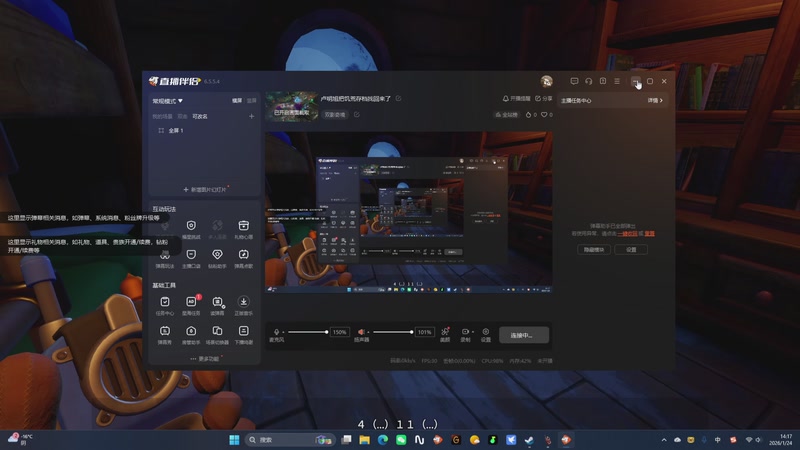This screenshot has width=800, height=450.
Task: Expand the 常规模式 mode dropdown
Action: tap(167, 101)
